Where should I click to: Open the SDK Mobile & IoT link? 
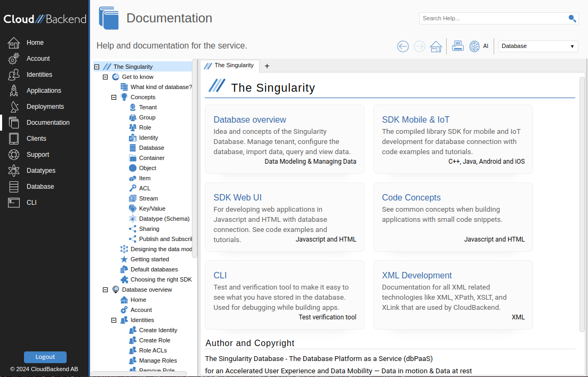tap(415, 119)
